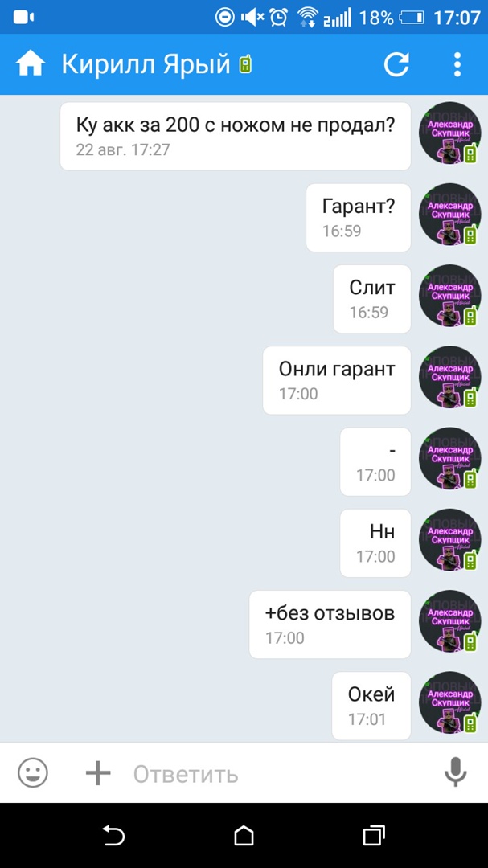Viewport: 488px width, 868px height.
Task: Tap the plus attachment icon
Action: pos(98,773)
